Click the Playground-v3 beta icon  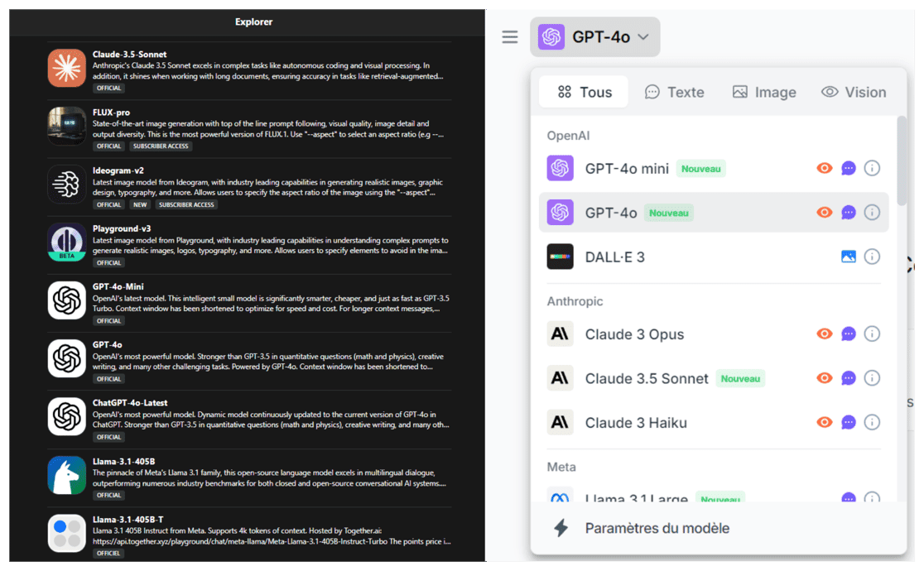click(x=66, y=242)
